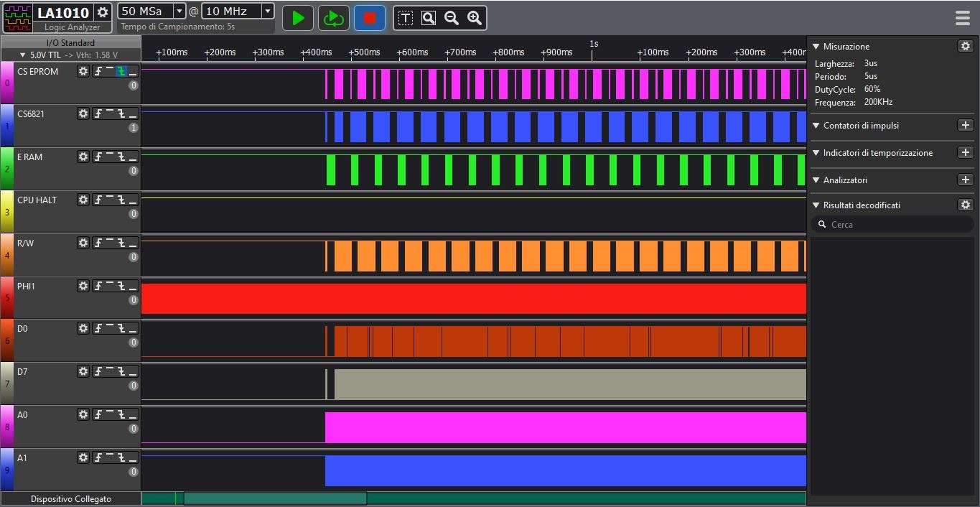Open settings gear for E RAM channel
The image size is (980, 507).
tap(83, 157)
